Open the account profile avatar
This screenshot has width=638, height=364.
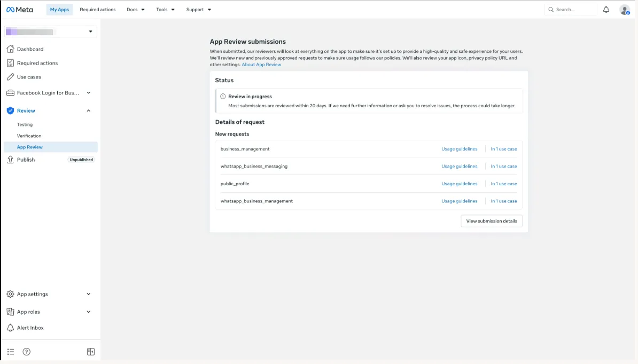tap(625, 10)
